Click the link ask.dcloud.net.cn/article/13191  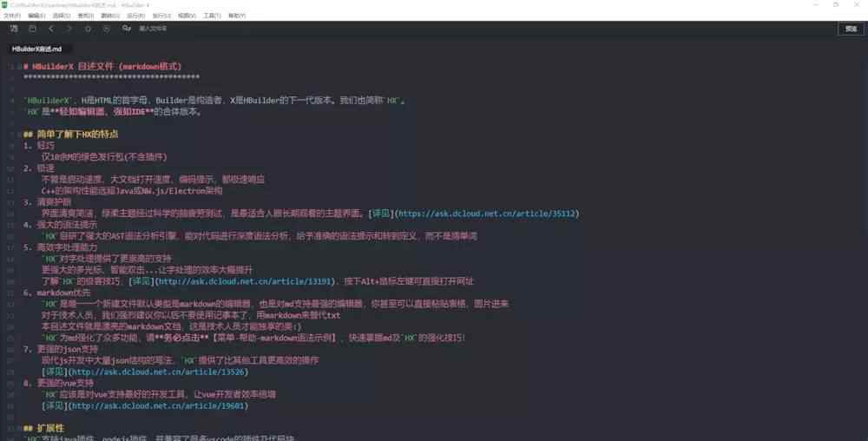246,281
